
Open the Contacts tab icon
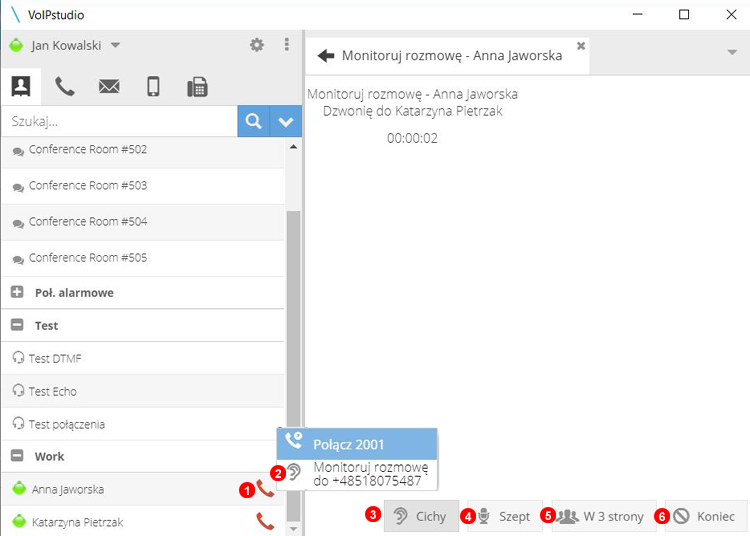(21, 86)
